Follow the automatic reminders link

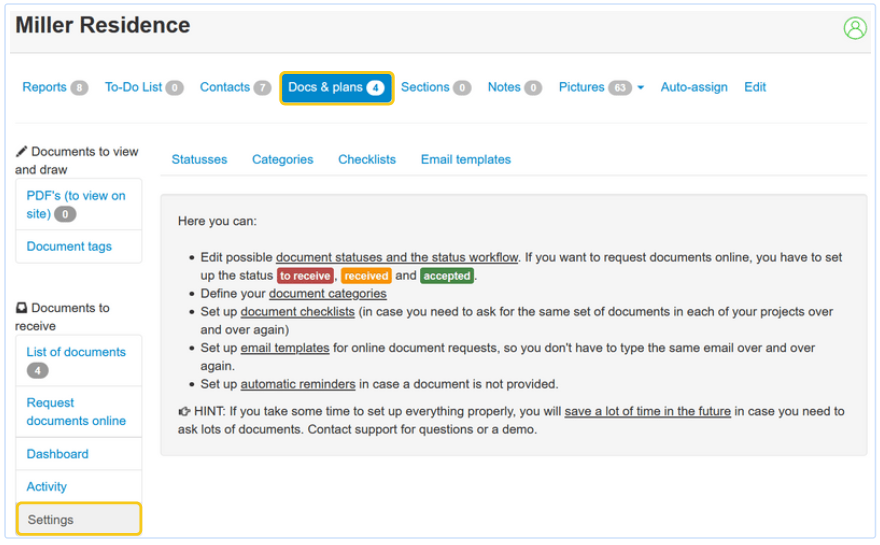[297, 384]
